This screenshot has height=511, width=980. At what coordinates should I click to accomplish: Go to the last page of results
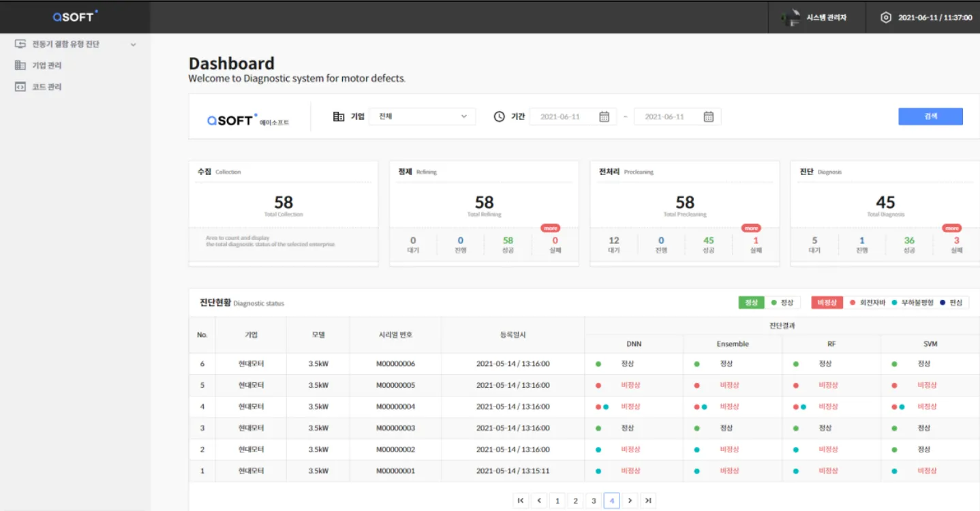648,501
